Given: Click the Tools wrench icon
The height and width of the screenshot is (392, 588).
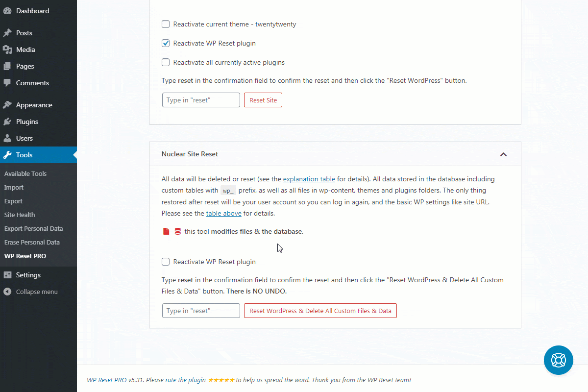Looking at the screenshot, I should pyautogui.click(x=7, y=155).
